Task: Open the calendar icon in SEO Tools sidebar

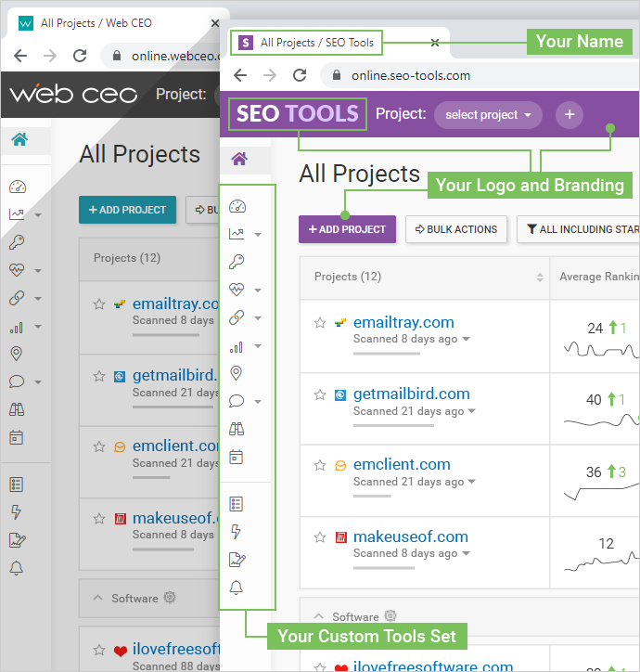Action: tap(237, 457)
